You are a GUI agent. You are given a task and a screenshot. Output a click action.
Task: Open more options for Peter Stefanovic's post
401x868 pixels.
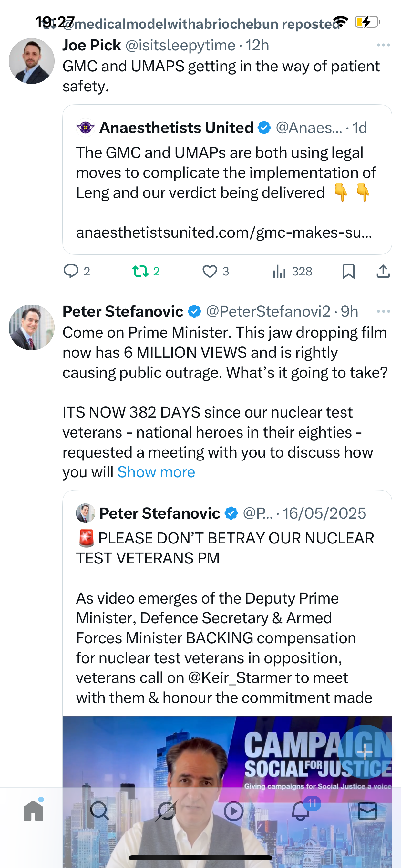[x=383, y=311]
